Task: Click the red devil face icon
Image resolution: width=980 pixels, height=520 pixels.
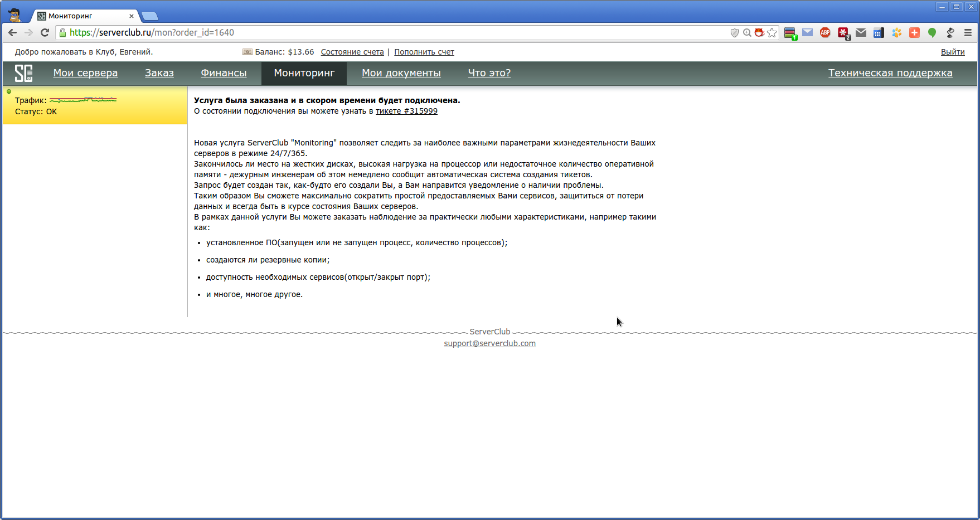Action: click(x=759, y=33)
